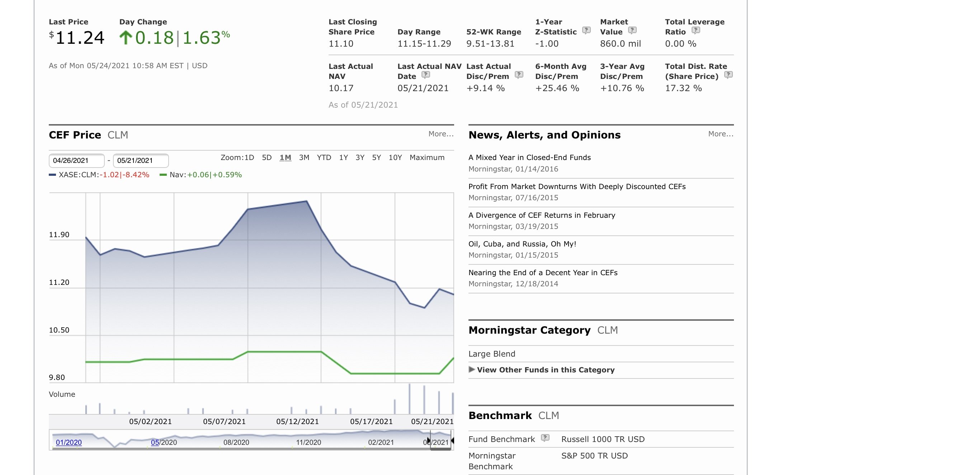980x475 pixels.
Task: Click the start date field 04/26/2021
Action: click(x=76, y=161)
